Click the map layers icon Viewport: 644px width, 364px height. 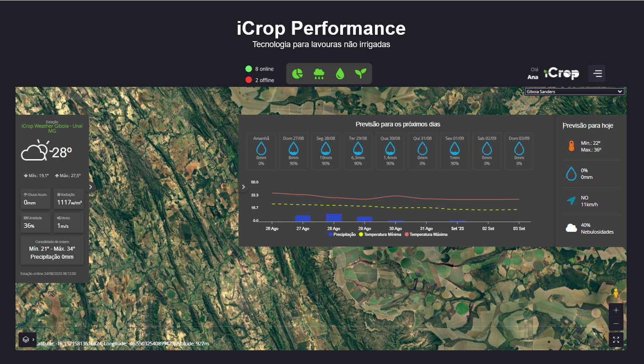pos(26,340)
